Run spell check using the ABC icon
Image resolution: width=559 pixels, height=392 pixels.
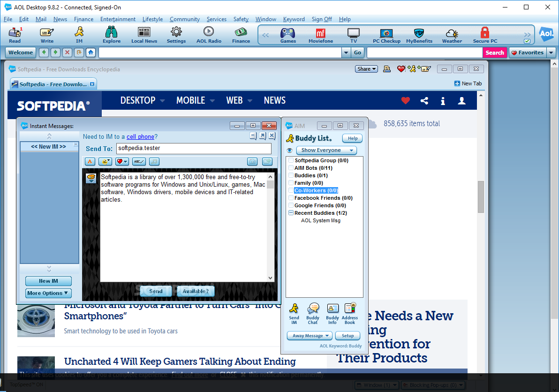(x=138, y=161)
